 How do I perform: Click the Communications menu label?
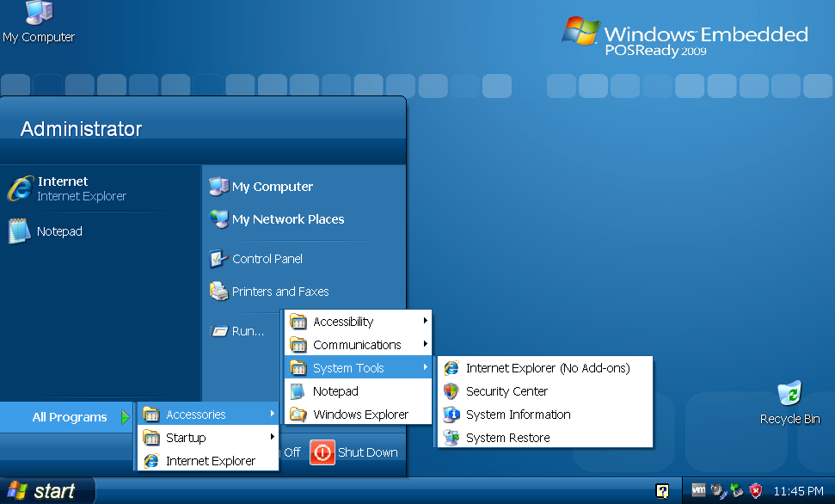click(x=358, y=345)
